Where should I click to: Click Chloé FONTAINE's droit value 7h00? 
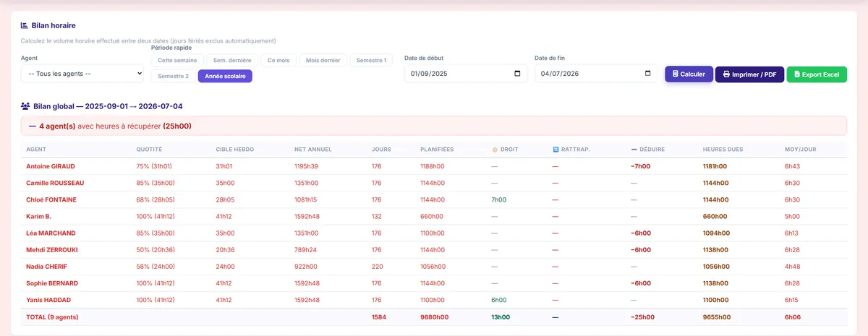[x=498, y=199]
